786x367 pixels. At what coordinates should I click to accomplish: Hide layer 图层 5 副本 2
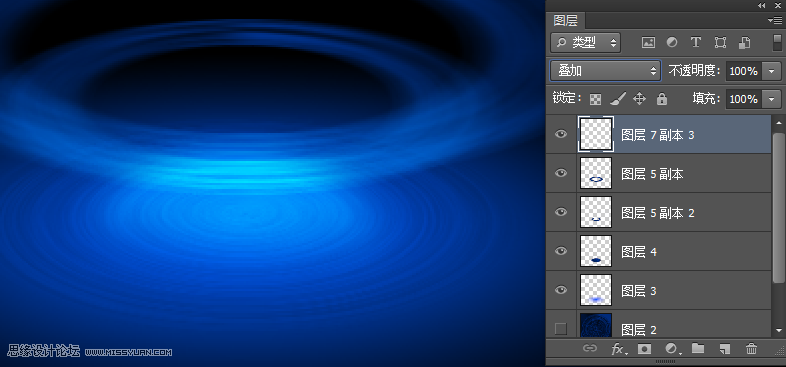pos(561,212)
